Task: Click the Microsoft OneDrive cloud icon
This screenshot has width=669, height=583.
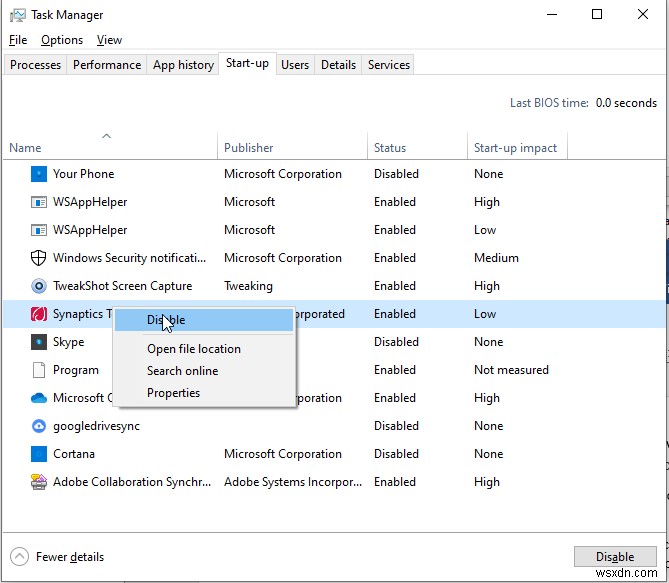Action: tap(38, 398)
